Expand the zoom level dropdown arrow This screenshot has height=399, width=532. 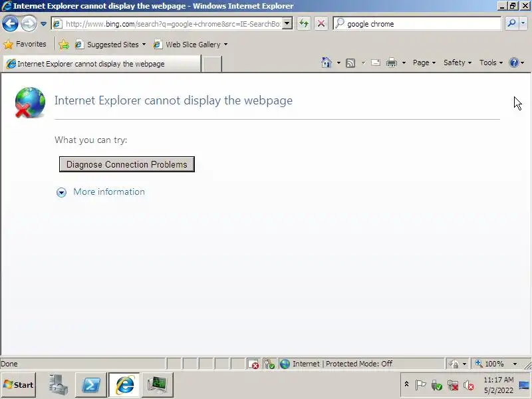pos(515,364)
